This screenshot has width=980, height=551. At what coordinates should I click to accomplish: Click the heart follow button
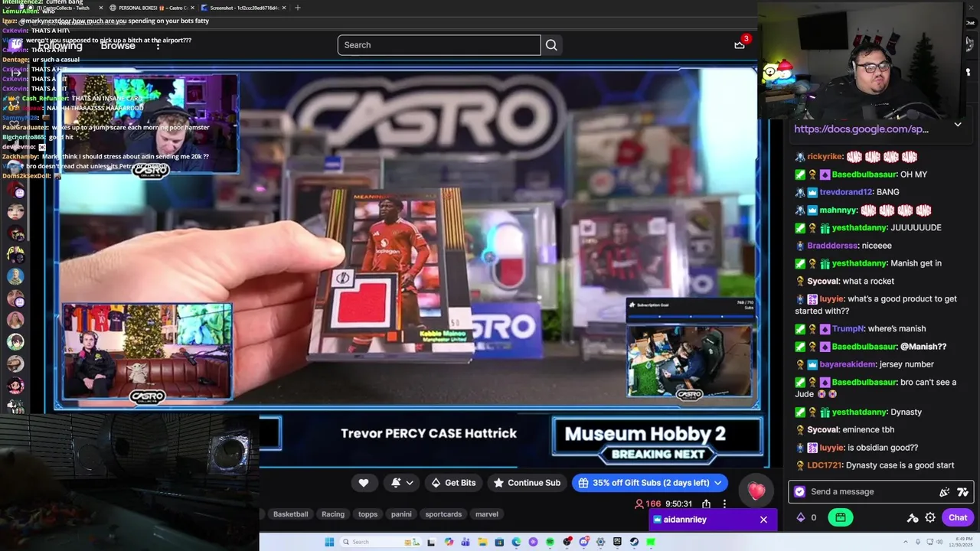pyautogui.click(x=364, y=483)
